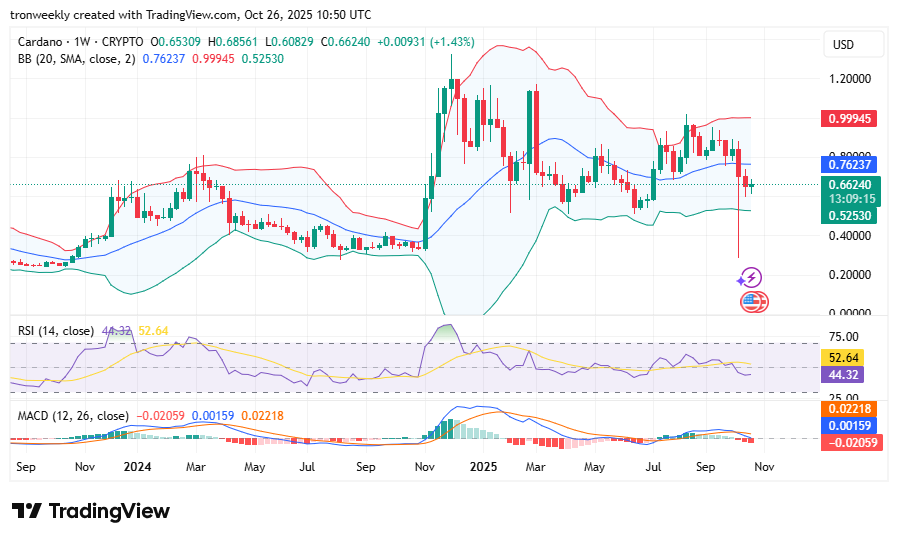Click the orange 0.02218 MACD signal label

851,408
